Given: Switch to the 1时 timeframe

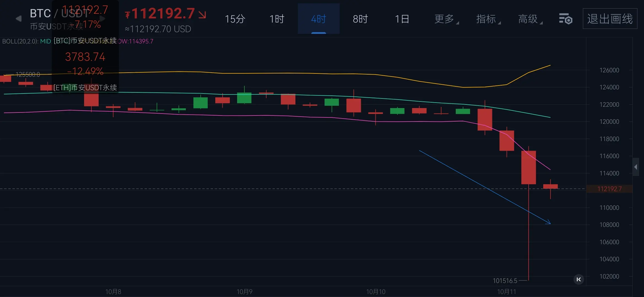Looking at the screenshot, I should pyautogui.click(x=277, y=19).
